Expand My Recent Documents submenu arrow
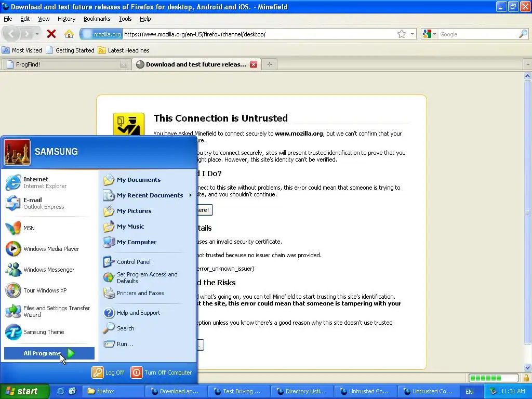Screen dimensions: 532x399 pos(190,195)
